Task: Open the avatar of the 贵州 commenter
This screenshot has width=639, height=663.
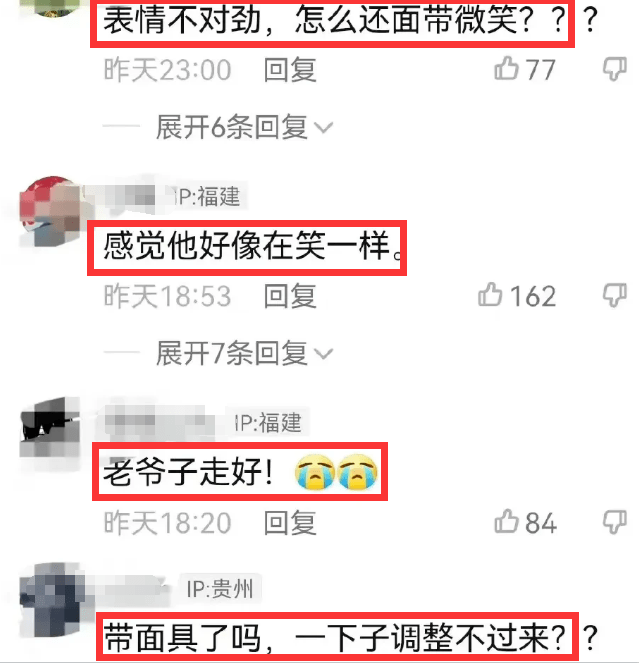Action: (51, 600)
